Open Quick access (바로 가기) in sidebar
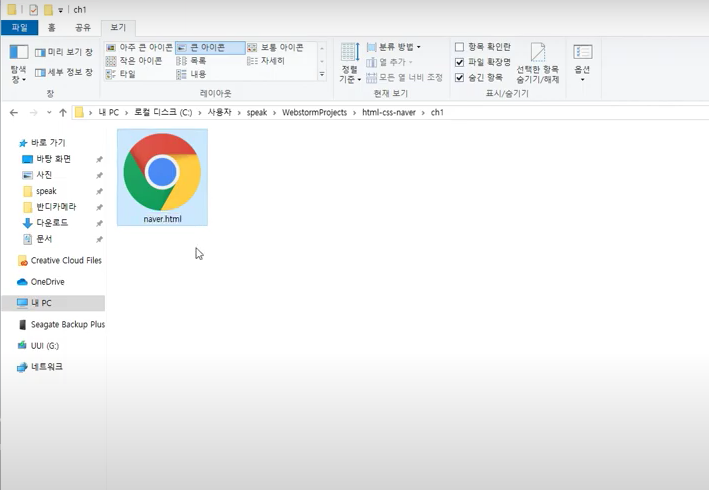 click(43, 143)
